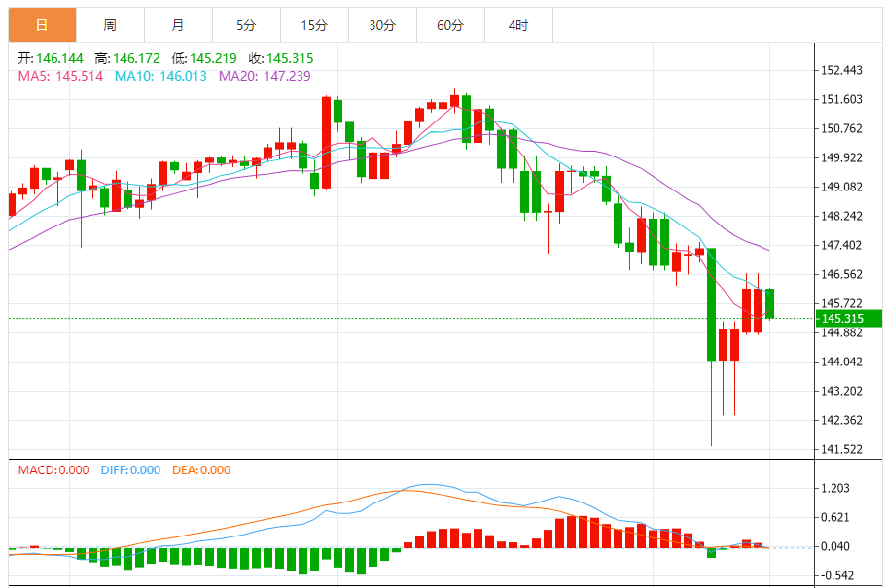
Task: Click the DIFF:0.000 label
Action: pyautogui.click(x=130, y=470)
